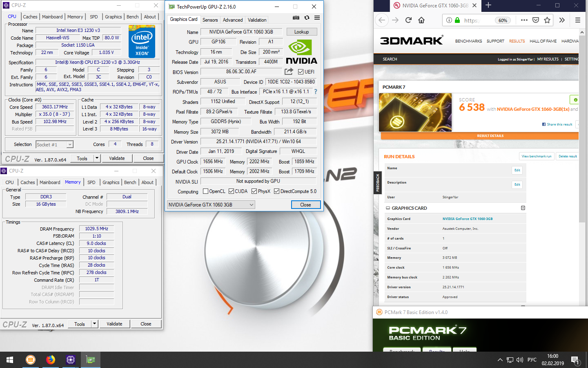This screenshot has width=588, height=368.
Task: Toggle the OpenCL checkbox
Action: point(206,191)
